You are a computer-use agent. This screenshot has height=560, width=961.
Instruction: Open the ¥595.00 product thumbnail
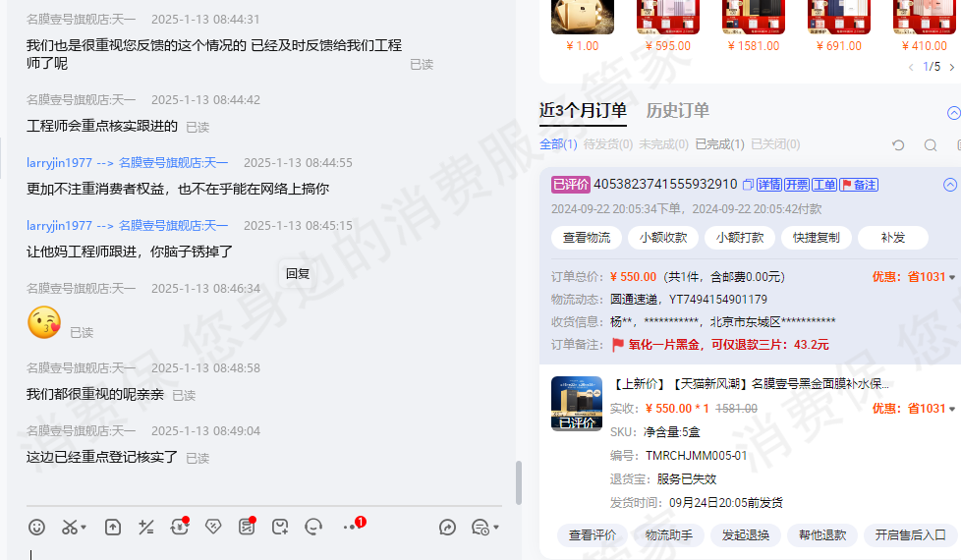tap(668, 17)
